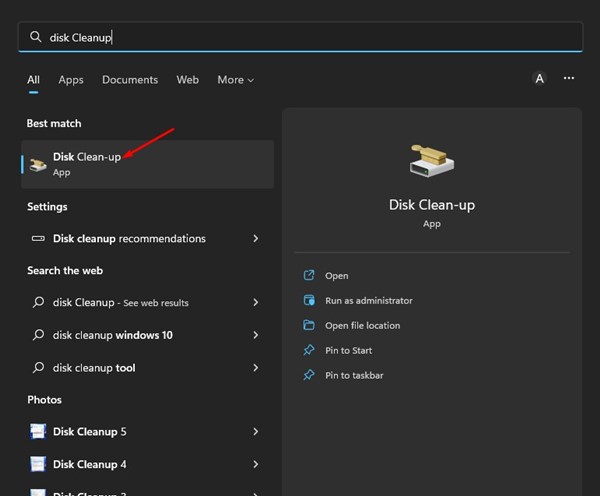Viewport: 600px width, 496px height.
Task: Expand 'disk Cleanup - See web results' chevron
Action: pyautogui.click(x=256, y=302)
